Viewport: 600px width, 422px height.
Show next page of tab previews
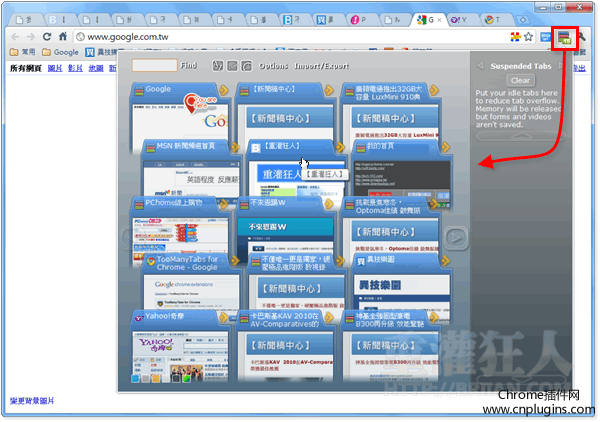[456, 238]
